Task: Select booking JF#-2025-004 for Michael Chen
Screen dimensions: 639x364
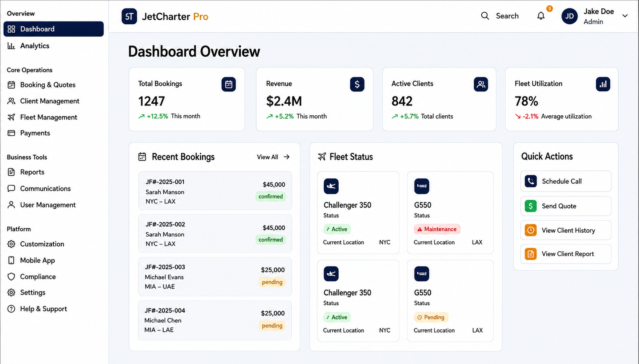Action: (215, 320)
